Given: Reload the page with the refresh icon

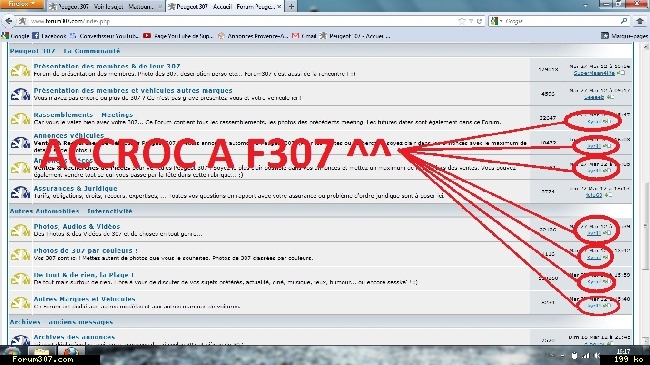Looking at the screenshot, I should pos(480,21).
